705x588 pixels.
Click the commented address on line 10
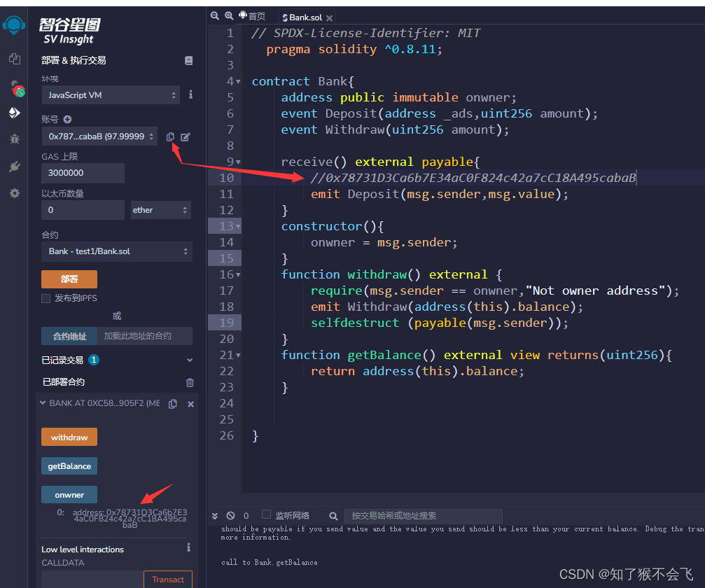(x=473, y=178)
